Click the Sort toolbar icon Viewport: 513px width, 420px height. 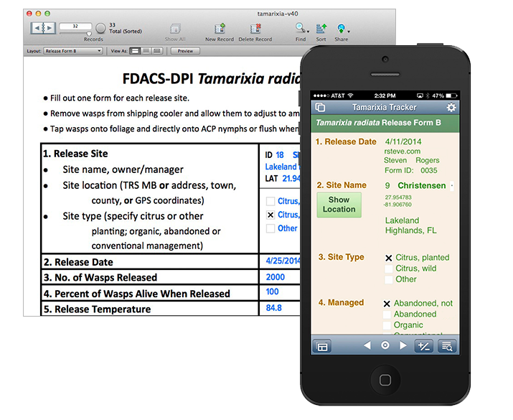coord(321,29)
